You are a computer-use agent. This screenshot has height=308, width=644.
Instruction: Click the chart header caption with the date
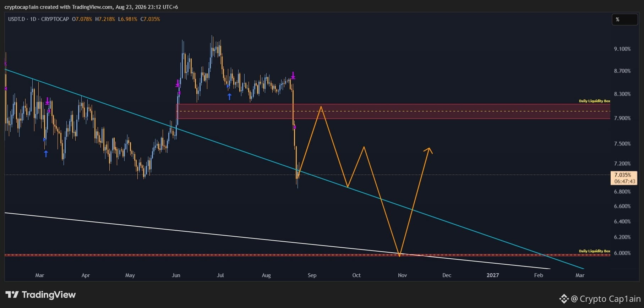coord(91,7)
